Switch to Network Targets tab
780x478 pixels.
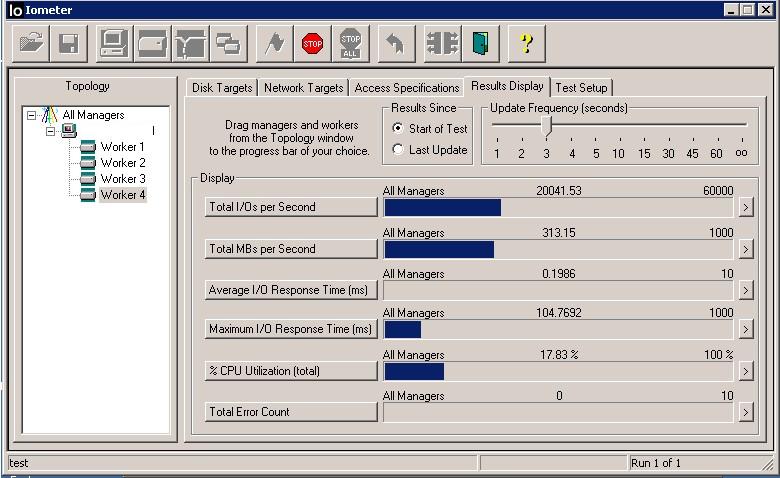point(303,88)
